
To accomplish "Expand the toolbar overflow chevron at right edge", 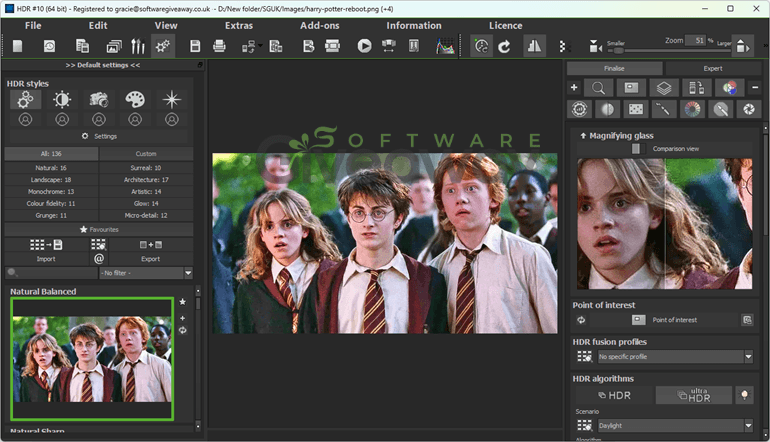I will pyautogui.click(x=765, y=46).
